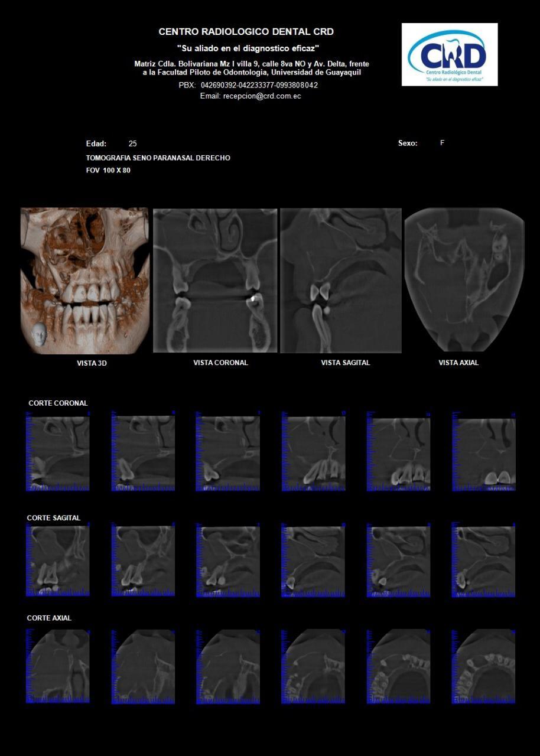Select the third Corte Coronal slice
The height and width of the screenshot is (756, 540).
(x=228, y=452)
